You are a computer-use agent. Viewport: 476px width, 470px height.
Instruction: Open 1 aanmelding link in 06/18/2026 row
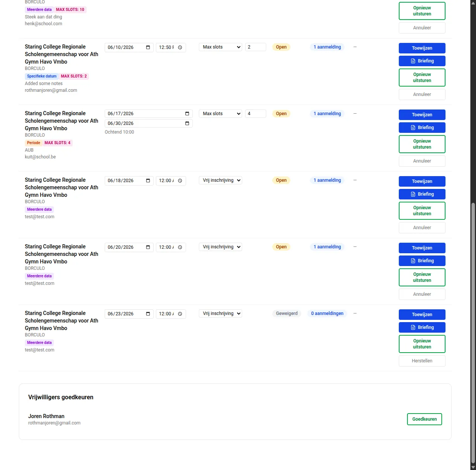point(327,180)
